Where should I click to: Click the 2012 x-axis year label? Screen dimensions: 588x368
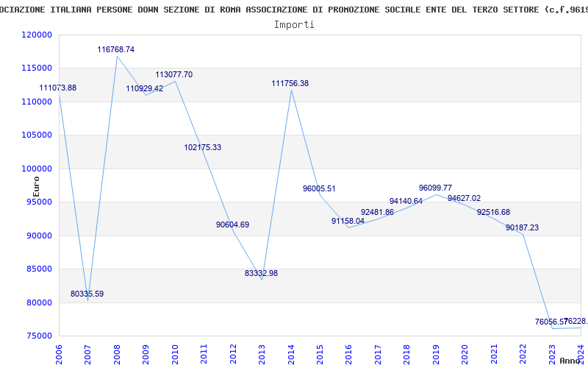coord(232,353)
